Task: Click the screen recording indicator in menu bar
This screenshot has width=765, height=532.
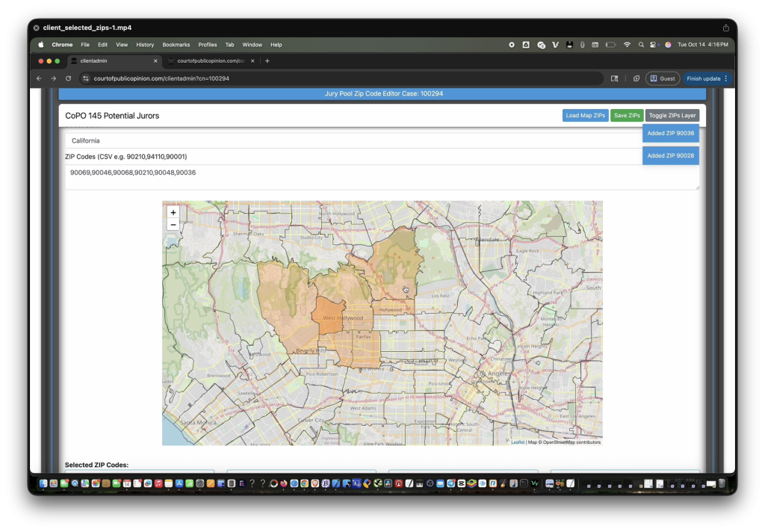Action: pos(511,44)
